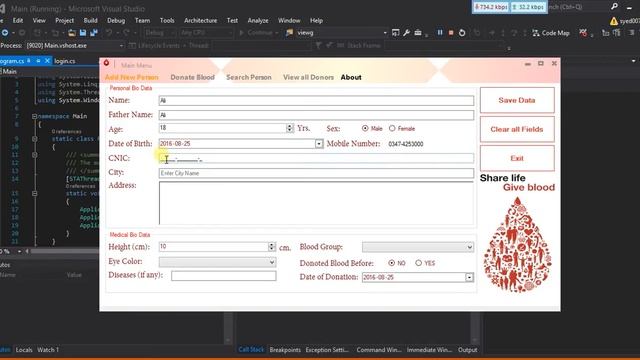Click the Height spinner arrows
Image resolution: width=640 pixels, height=360 pixels.
272,247
